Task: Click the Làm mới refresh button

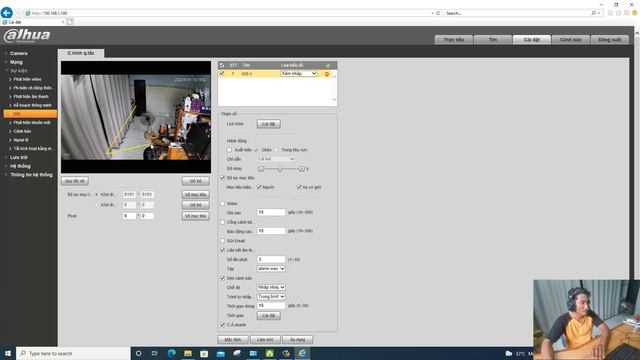Action: point(265,340)
